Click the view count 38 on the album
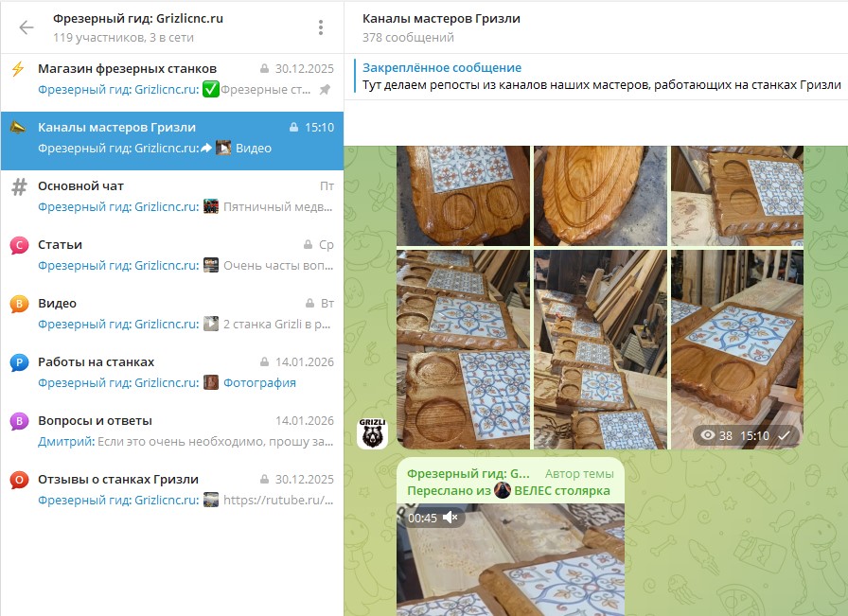Viewport: 848px width, 616px height. tap(726, 435)
